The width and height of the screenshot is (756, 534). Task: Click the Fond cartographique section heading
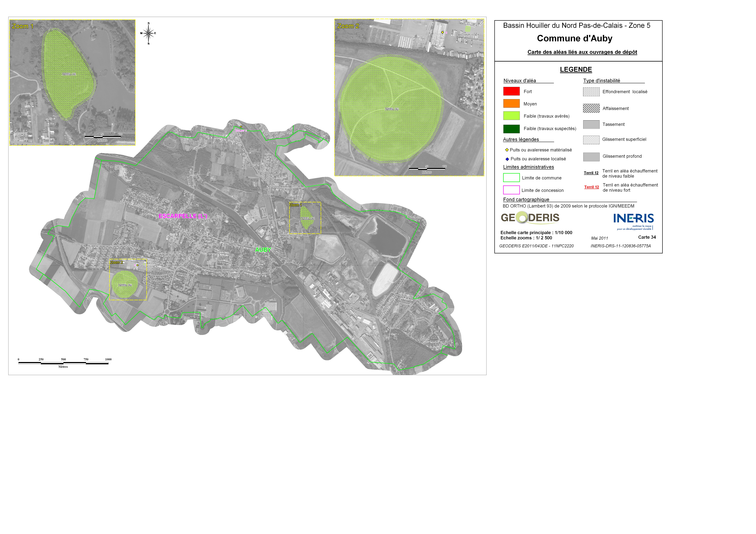coord(526,200)
